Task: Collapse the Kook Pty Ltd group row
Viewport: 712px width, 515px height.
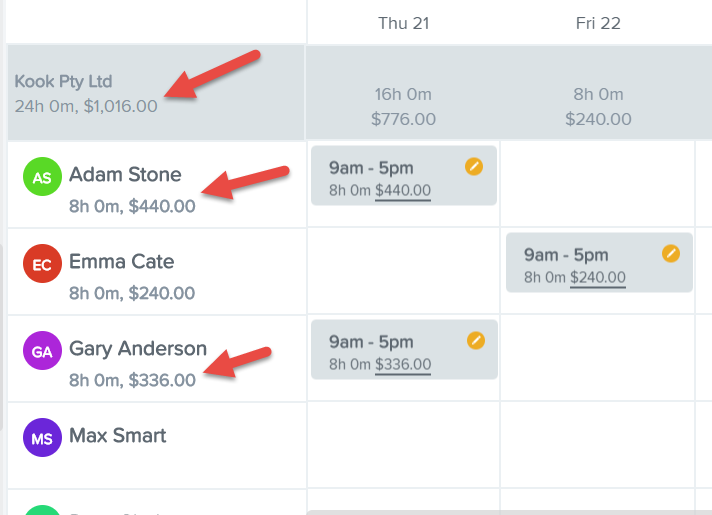Action: (156, 93)
